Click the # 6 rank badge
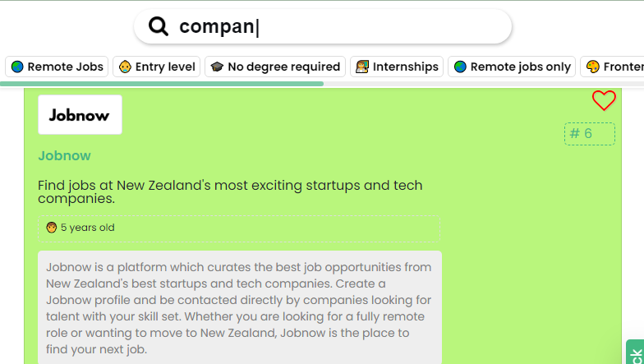 [x=589, y=134]
